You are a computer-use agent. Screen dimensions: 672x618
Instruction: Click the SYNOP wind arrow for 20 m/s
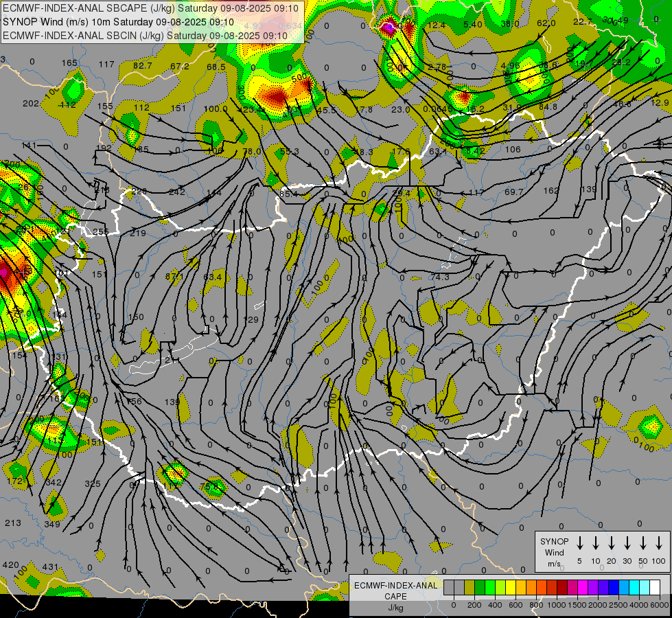click(x=611, y=543)
